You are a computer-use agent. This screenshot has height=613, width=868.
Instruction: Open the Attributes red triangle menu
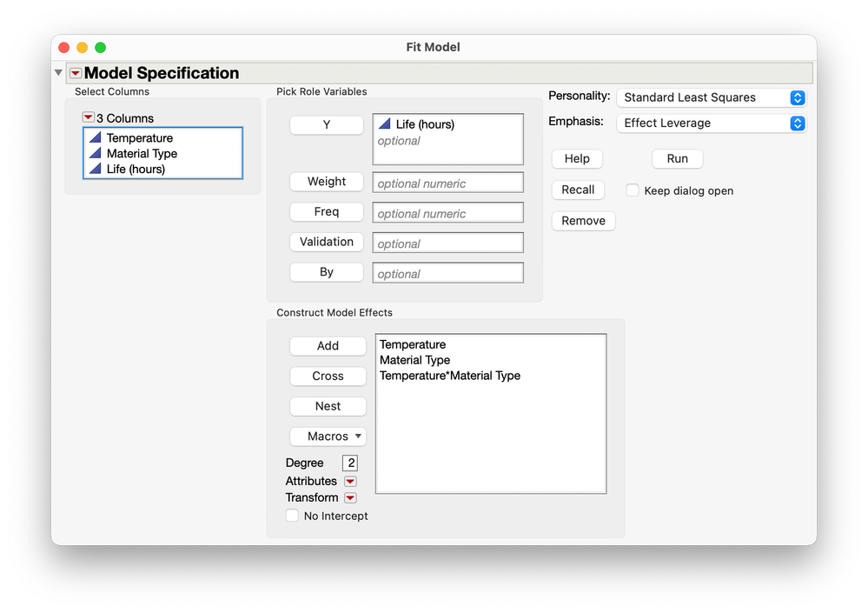[350, 481]
